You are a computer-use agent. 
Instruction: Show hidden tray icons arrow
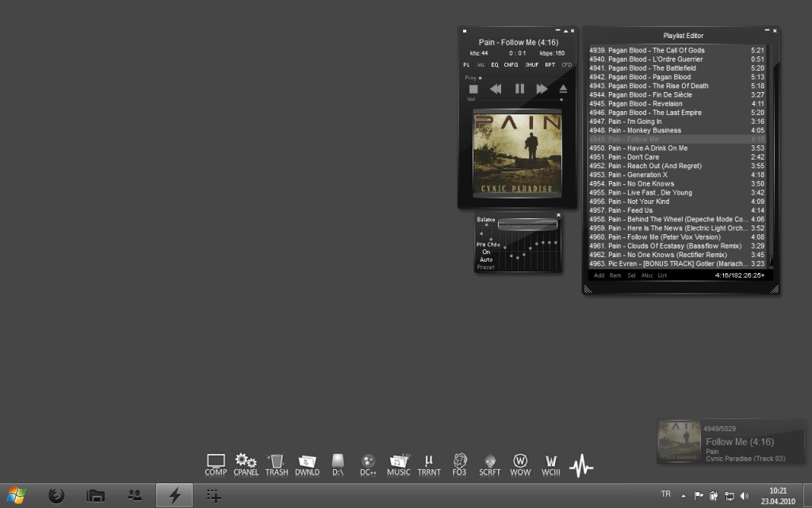pyautogui.click(x=684, y=496)
